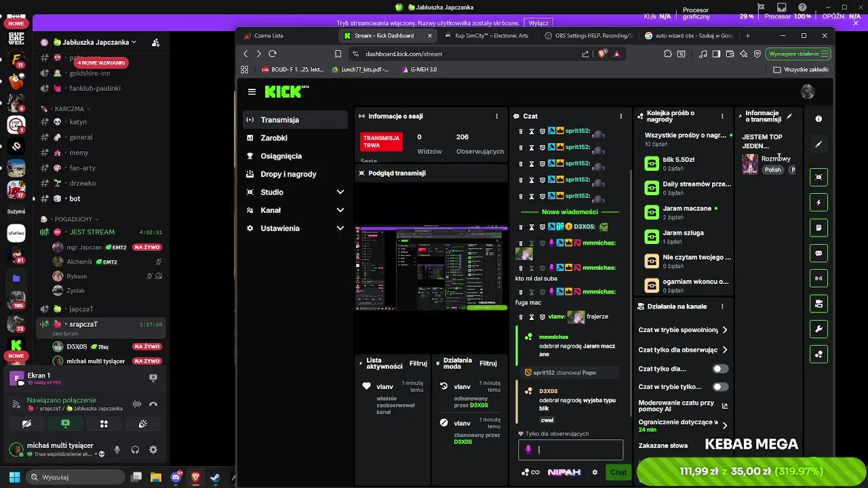Screen dimensions: 868x488
Task: Open chat settings gear below message box
Action: (x=595, y=472)
